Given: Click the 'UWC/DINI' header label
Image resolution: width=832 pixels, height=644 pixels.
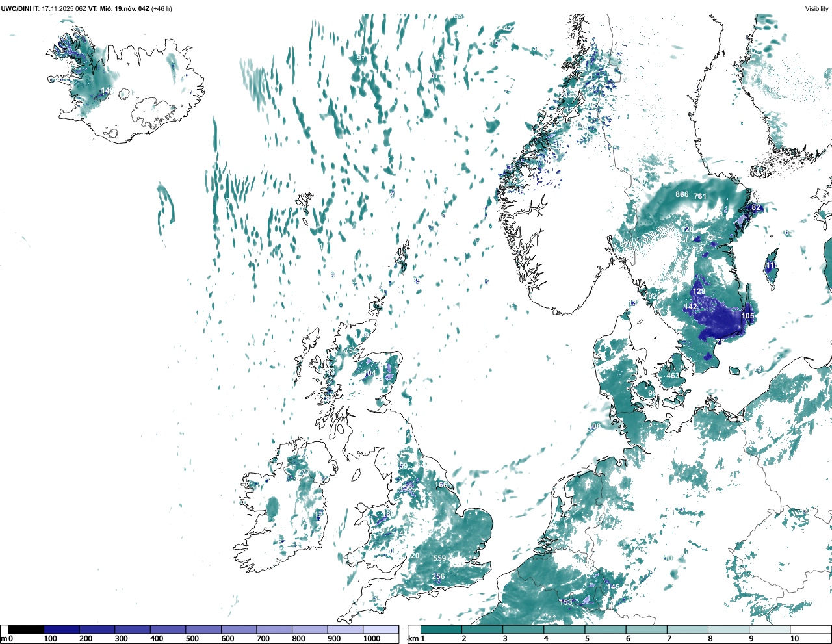Looking at the screenshot, I should (16, 9).
